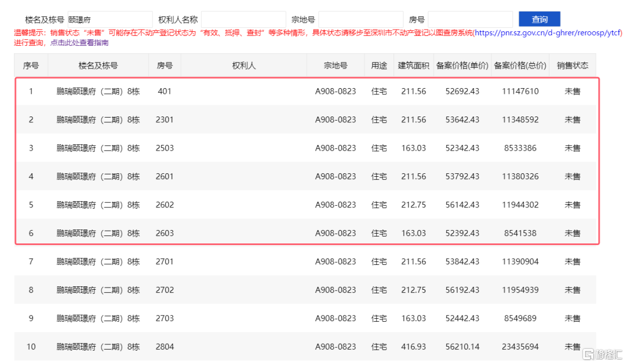Image resolution: width=626 pixels, height=364 pixels.
Task: Click total price 11944302
Action: pyautogui.click(x=520, y=205)
